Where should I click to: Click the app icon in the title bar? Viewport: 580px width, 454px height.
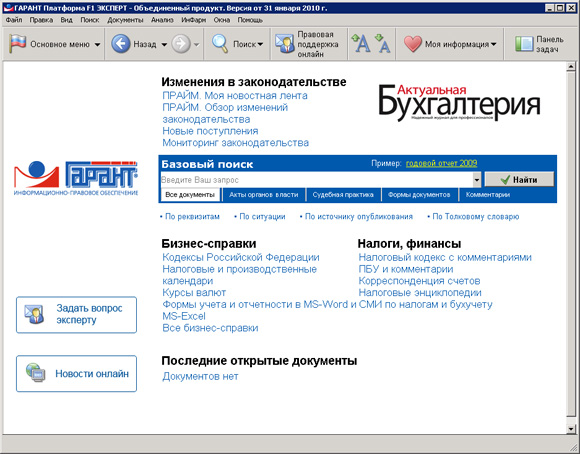pos(8,8)
